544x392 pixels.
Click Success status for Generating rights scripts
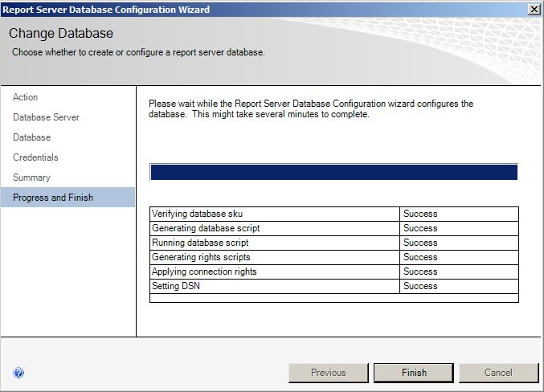pyautogui.click(x=420, y=257)
